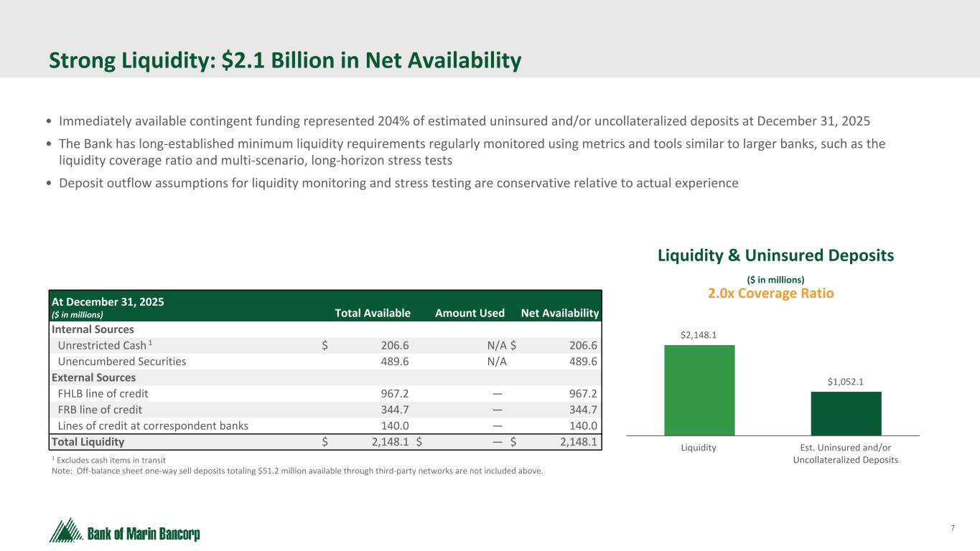Click the Unencumbered Securities row label

click(x=122, y=362)
